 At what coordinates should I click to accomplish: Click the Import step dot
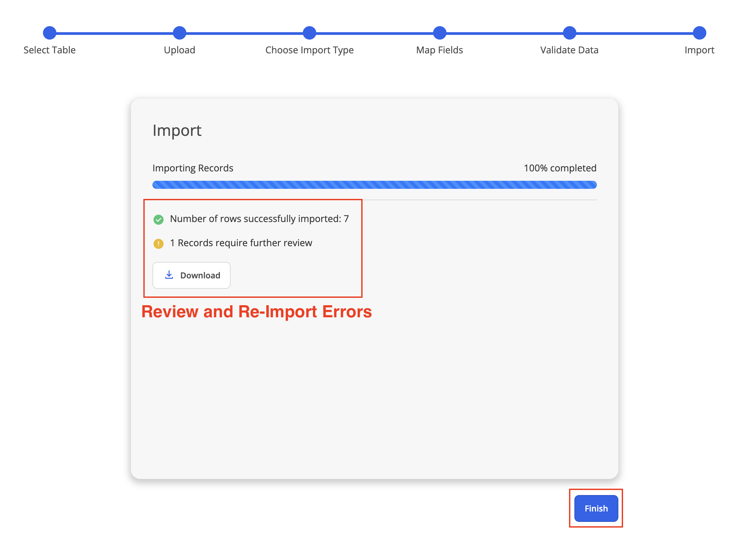tap(700, 33)
